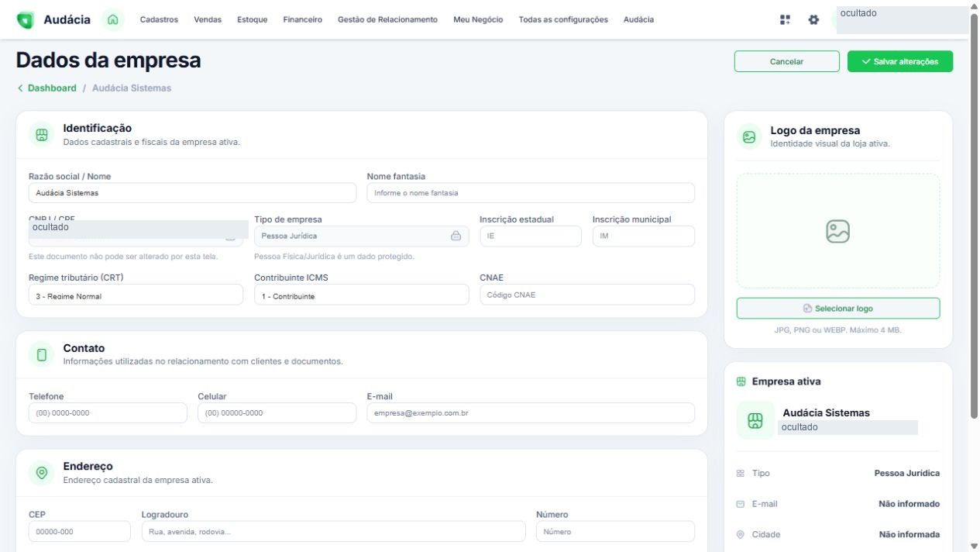Click the Contato section phone icon
Screen dimensions: 980x552
coord(42,355)
